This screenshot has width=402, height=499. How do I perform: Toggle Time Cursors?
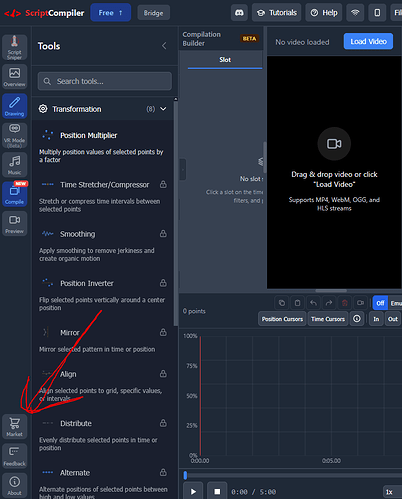(328, 319)
